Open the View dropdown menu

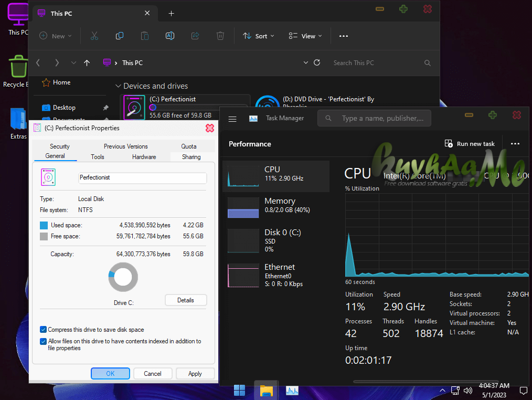click(x=305, y=36)
